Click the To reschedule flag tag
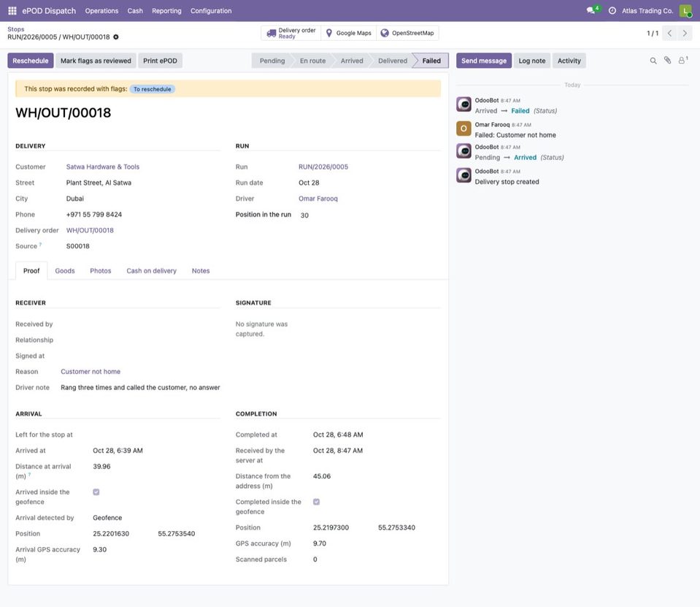Screen dimensions: 700x607 click(x=153, y=89)
